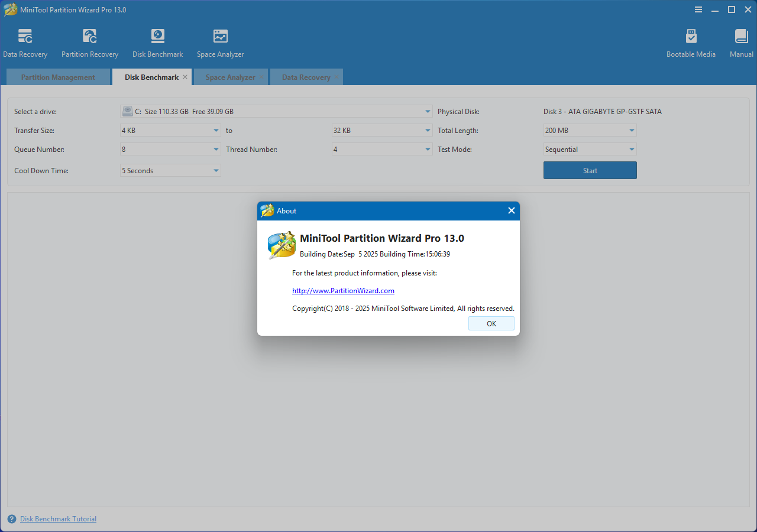757x532 pixels.
Task: Open the Cool Down Time dropdown
Action: tap(170, 171)
